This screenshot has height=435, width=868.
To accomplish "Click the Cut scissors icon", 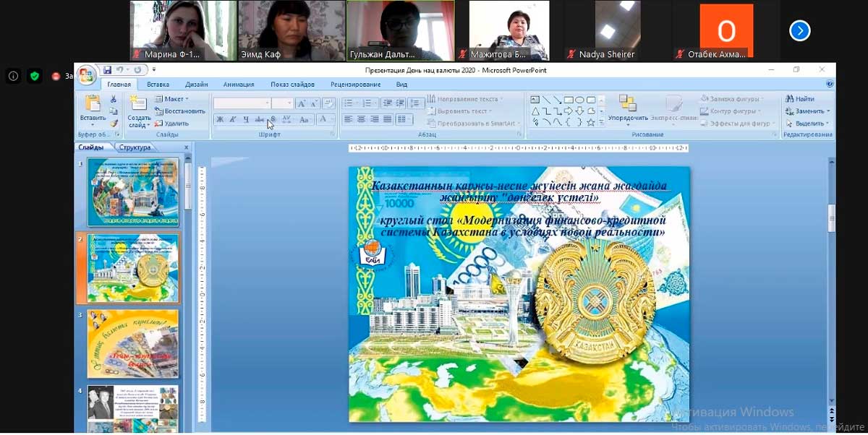I will [113, 99].
